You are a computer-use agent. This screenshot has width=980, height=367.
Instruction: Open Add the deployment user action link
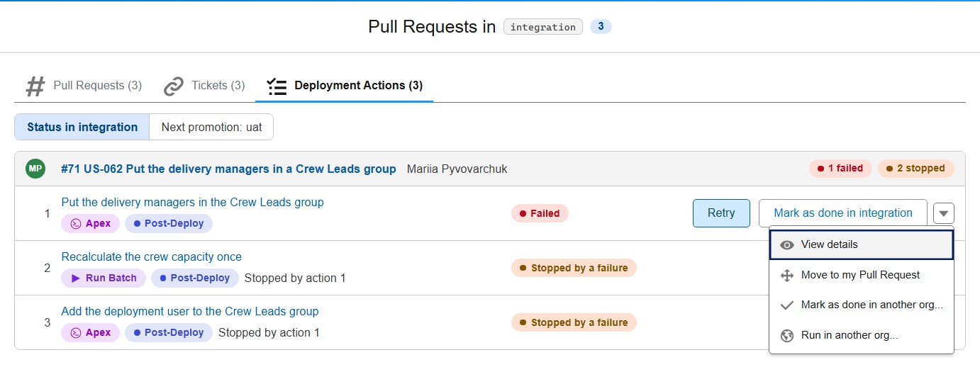point(190,311)
